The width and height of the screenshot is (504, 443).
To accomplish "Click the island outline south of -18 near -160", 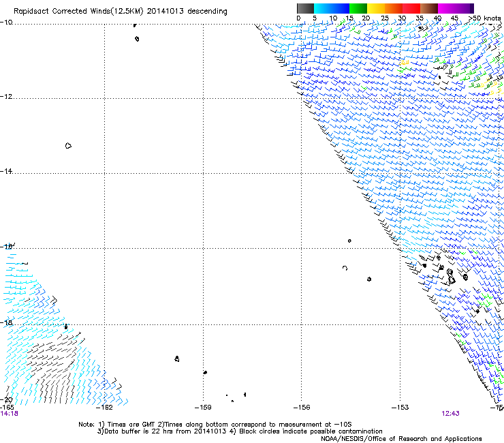I will click(x=177, y=358).
